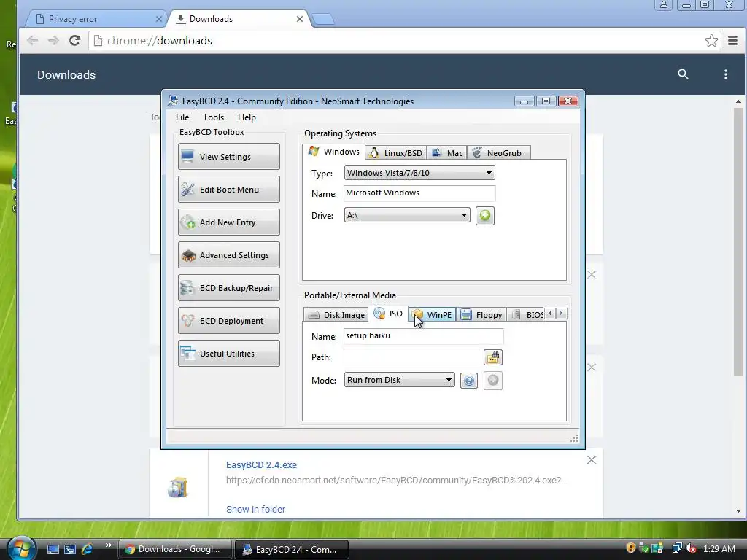
Task: Click the blue help icon beside Mode
Action: click(469, 381)
